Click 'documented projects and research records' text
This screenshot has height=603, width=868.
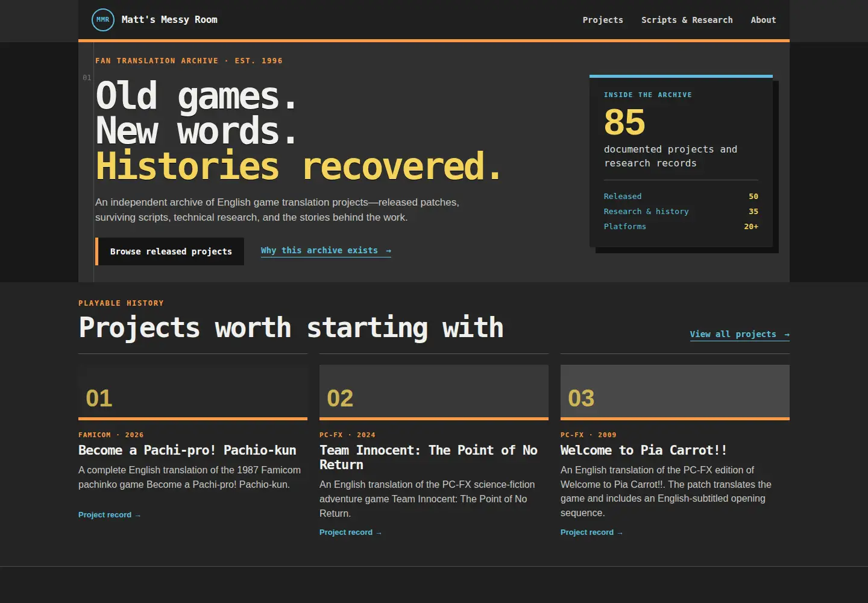tap(670, 156)
